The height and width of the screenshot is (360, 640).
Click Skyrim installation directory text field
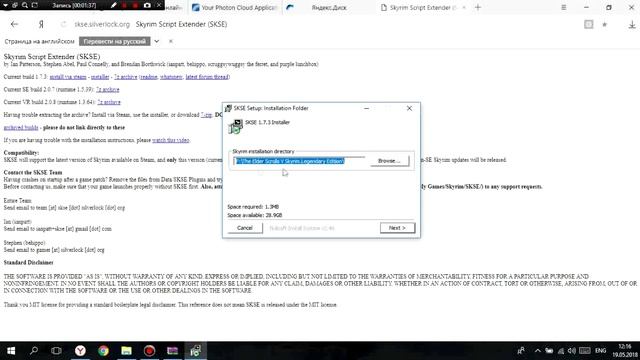coord(300,161)
